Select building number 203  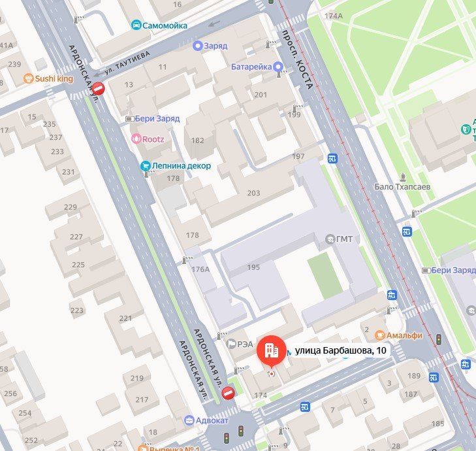pos(253,193)
